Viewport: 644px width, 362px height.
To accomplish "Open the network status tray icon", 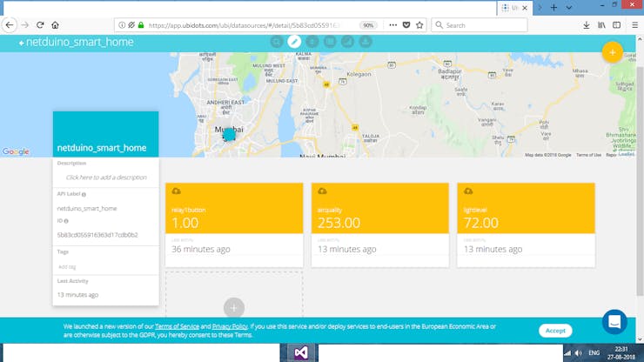I will [x=567, y=353].
